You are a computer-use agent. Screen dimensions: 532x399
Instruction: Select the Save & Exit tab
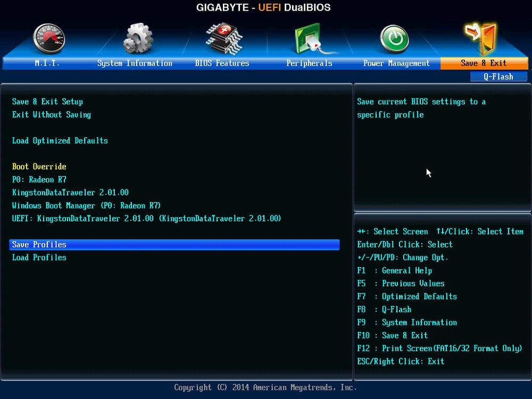click(x=484, y=63)
